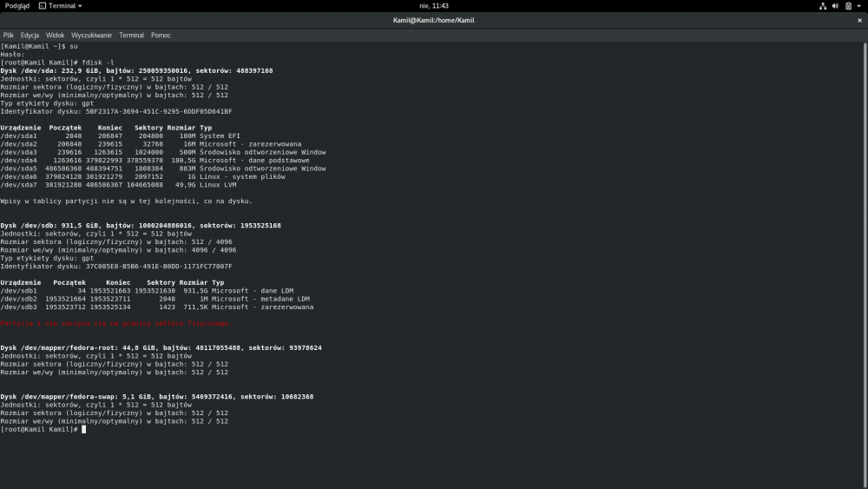Screen dimensions: 868x489
Task: Click the /dev/sda7 Linux LVM row
Action: pos(118,184)
